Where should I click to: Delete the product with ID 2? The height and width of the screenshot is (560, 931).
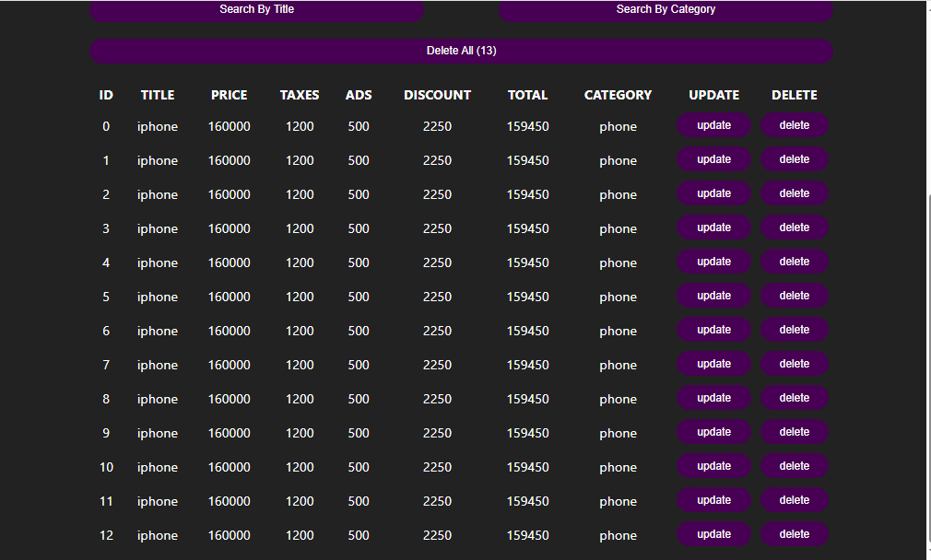(x=795, y=193)
